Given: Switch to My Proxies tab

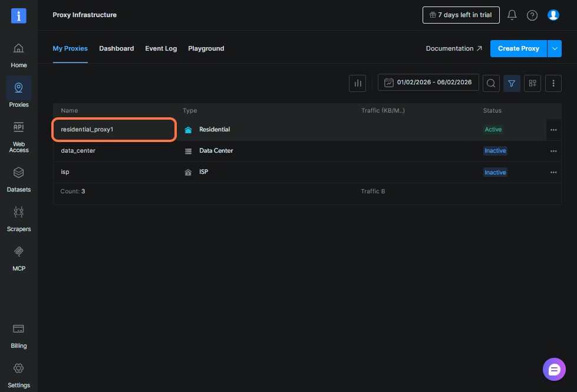Looking at the screenshot, I should tap(70, 48).
